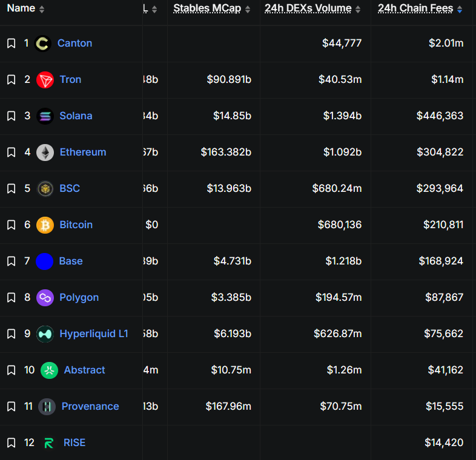Select BSC DEX volume $680.24m

click(337, 188)
